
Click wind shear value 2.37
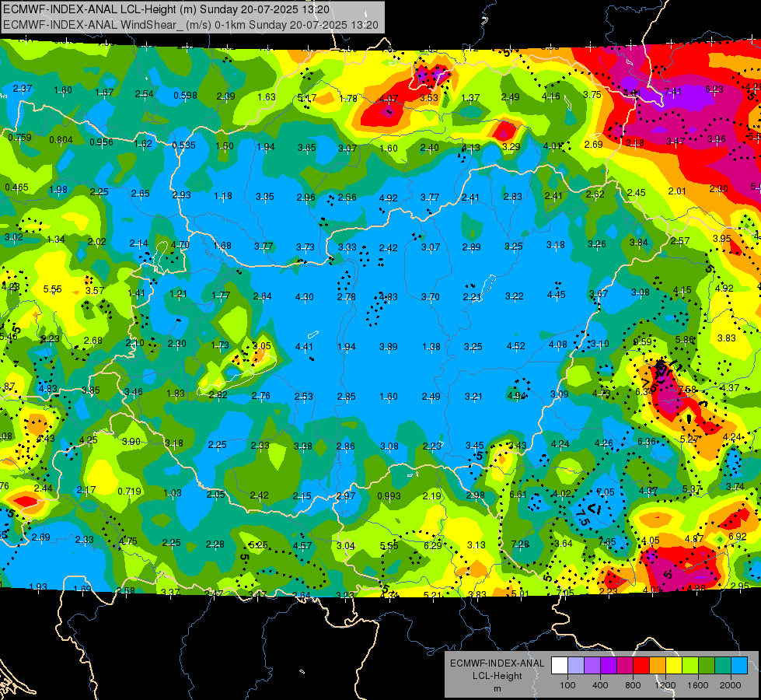[23, 89]
